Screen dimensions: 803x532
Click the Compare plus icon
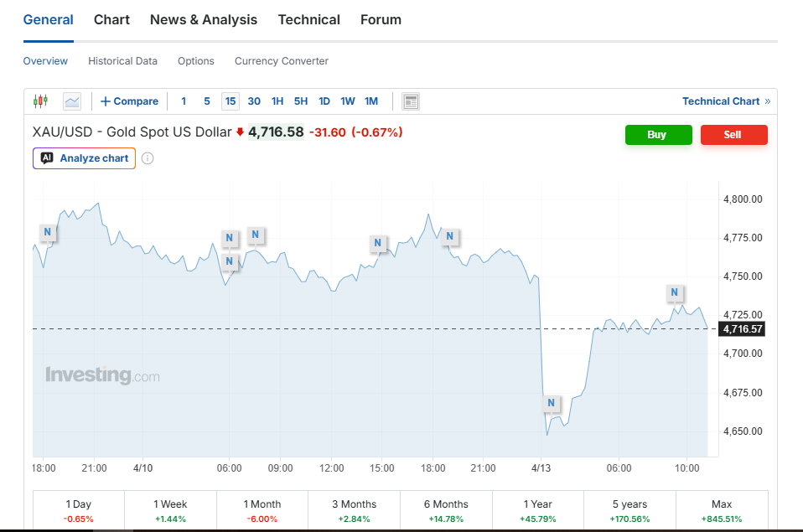106,101
